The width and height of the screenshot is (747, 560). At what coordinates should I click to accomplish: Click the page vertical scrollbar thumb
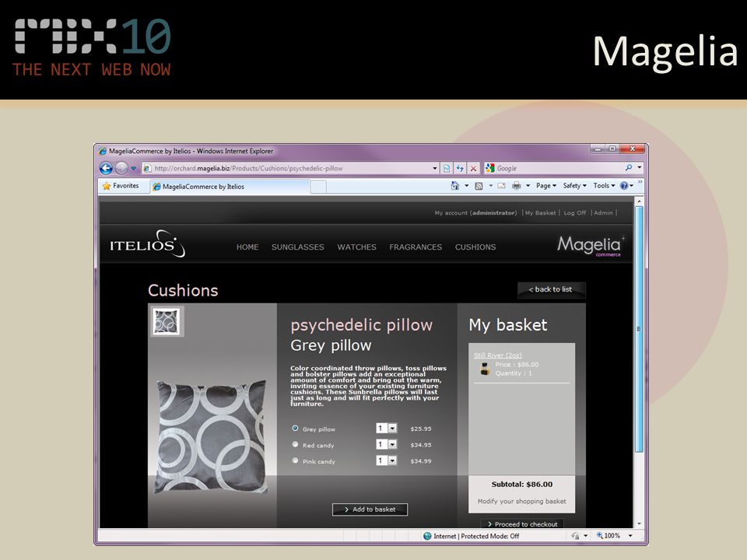click(640, 328)
